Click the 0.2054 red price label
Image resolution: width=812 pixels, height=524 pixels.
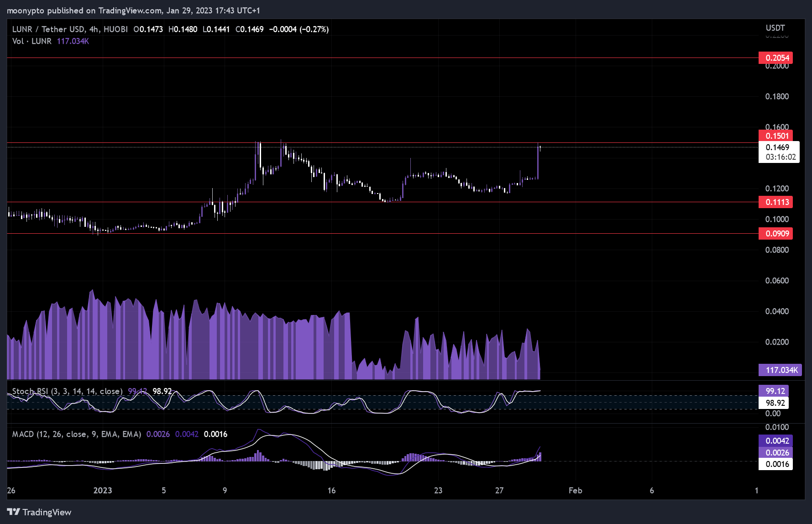[x=775, y=58]
